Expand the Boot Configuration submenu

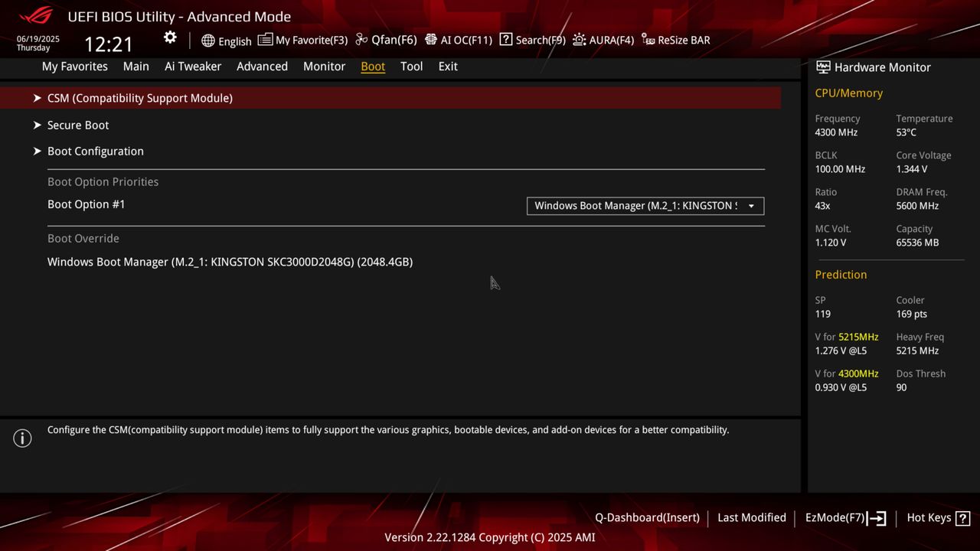95,151
